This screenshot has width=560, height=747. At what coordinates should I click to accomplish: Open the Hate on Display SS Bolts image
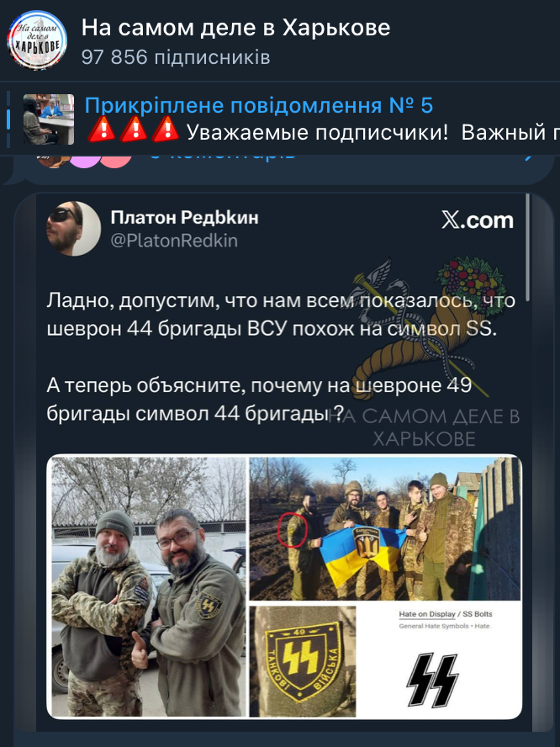coord(439,660)
